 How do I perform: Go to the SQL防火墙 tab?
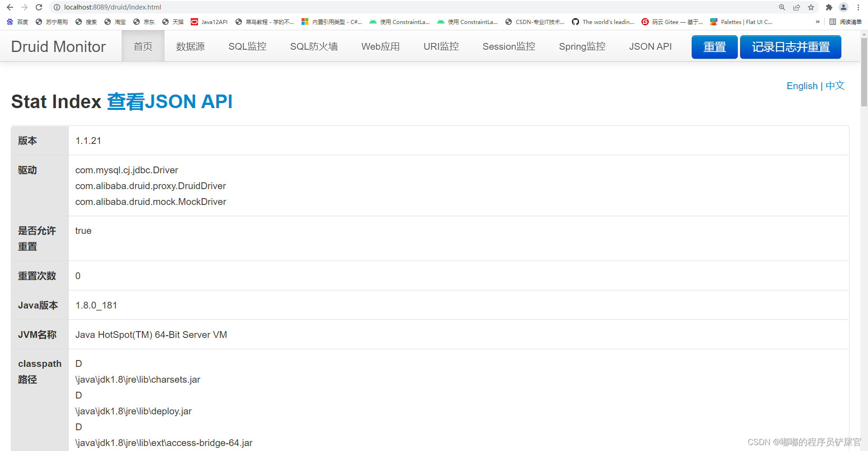[x=314, y=46]
